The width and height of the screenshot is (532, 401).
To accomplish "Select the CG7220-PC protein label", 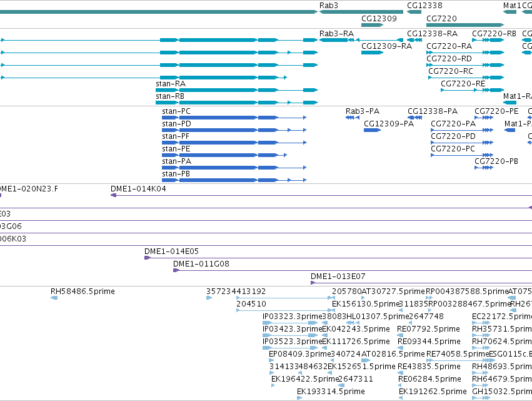I will tap(453, 149).
